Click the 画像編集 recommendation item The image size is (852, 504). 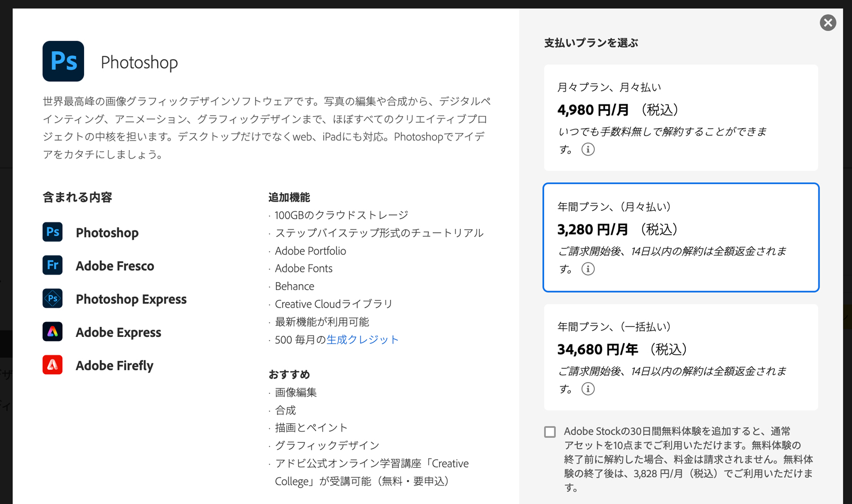coord(296,393)
